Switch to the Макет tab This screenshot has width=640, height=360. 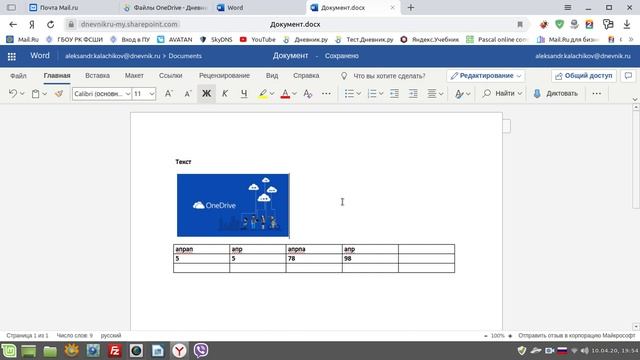pos(134,76)
